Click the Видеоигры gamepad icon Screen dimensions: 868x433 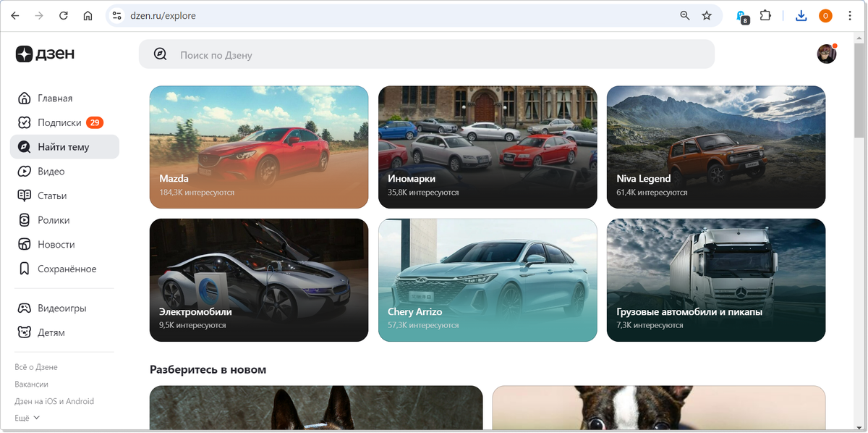point(25,308)
